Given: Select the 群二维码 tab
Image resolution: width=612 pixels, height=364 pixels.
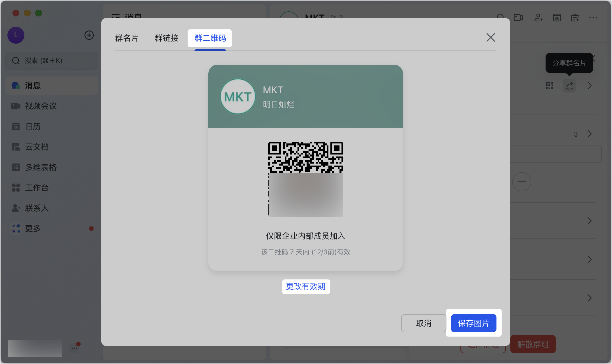Looking at the screenshot, I should tap(210, 38).
